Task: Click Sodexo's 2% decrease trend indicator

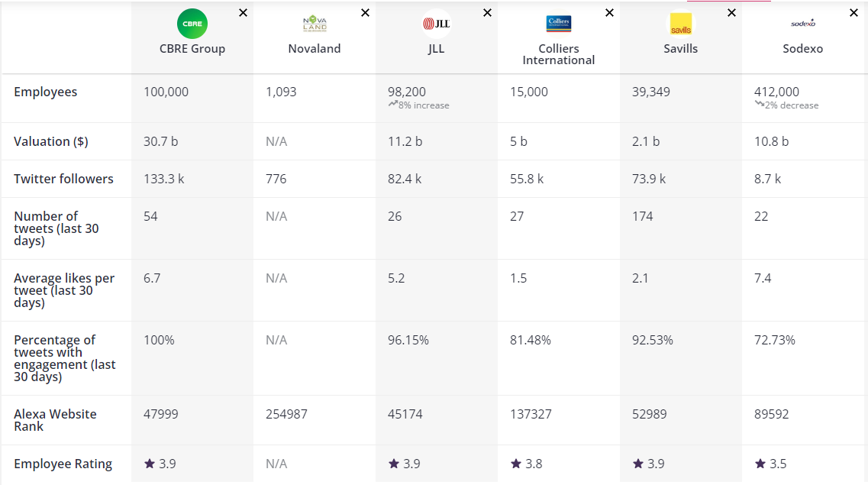Action: (x=786, y=105)
